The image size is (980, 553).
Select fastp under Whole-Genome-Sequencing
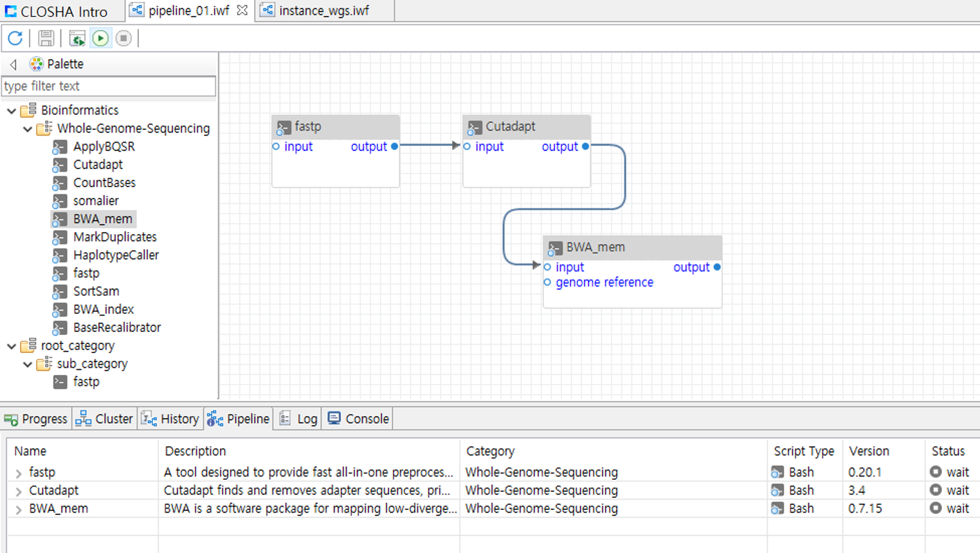[x=86, y=273]
